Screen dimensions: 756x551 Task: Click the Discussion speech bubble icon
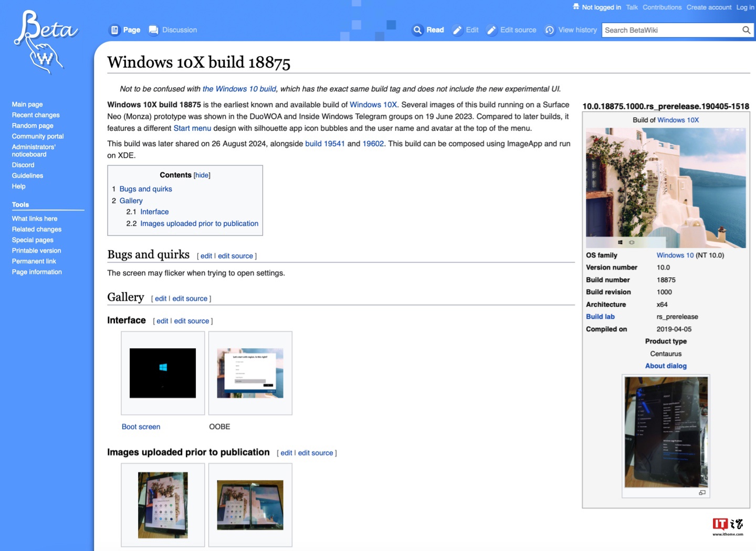[x=153, y=30]
